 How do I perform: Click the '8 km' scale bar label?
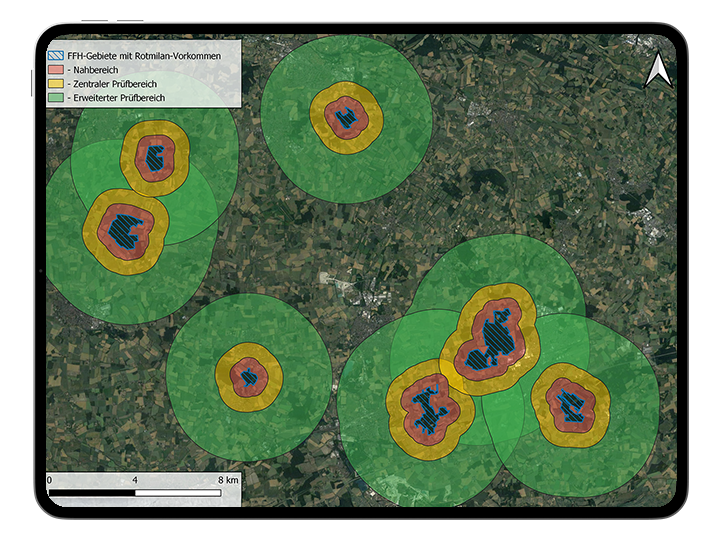tap(229, 481)
